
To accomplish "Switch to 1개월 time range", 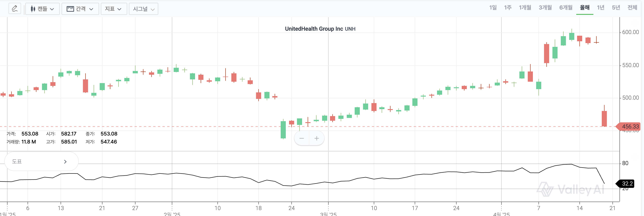I will click(x=525, y=8).
